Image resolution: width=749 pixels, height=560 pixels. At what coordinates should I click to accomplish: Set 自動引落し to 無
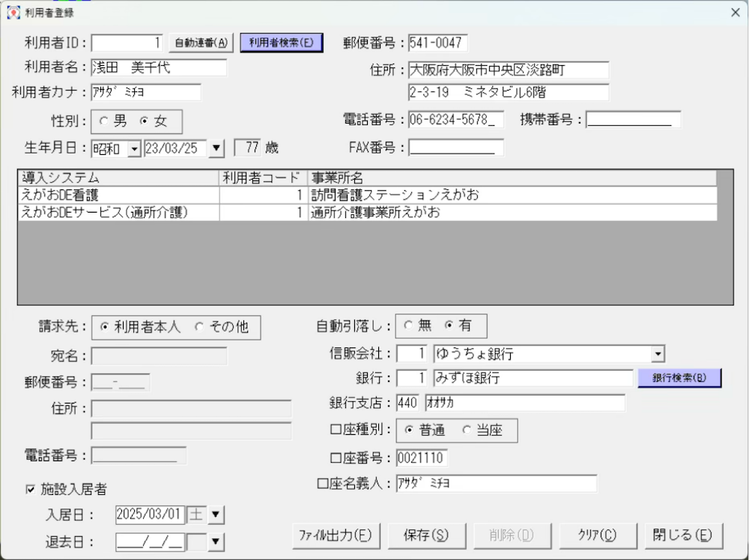coord(408,326)
